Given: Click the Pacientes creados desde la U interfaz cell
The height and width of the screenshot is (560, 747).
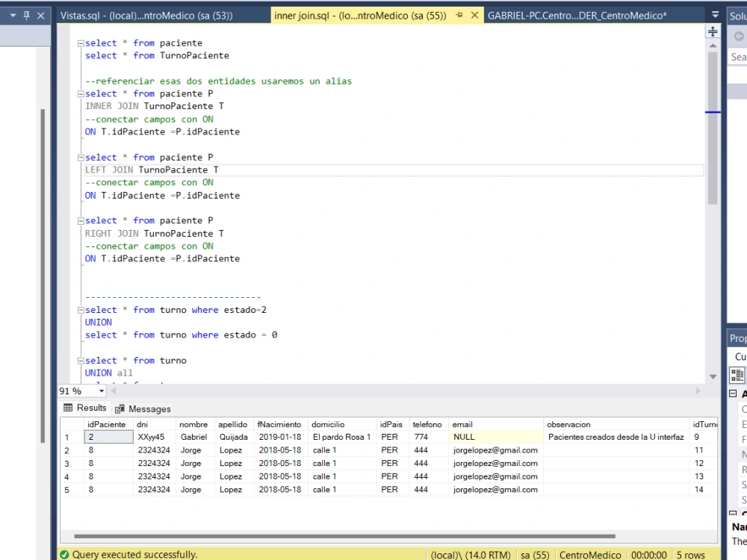Looking at the screenshot, I should 616,437.
